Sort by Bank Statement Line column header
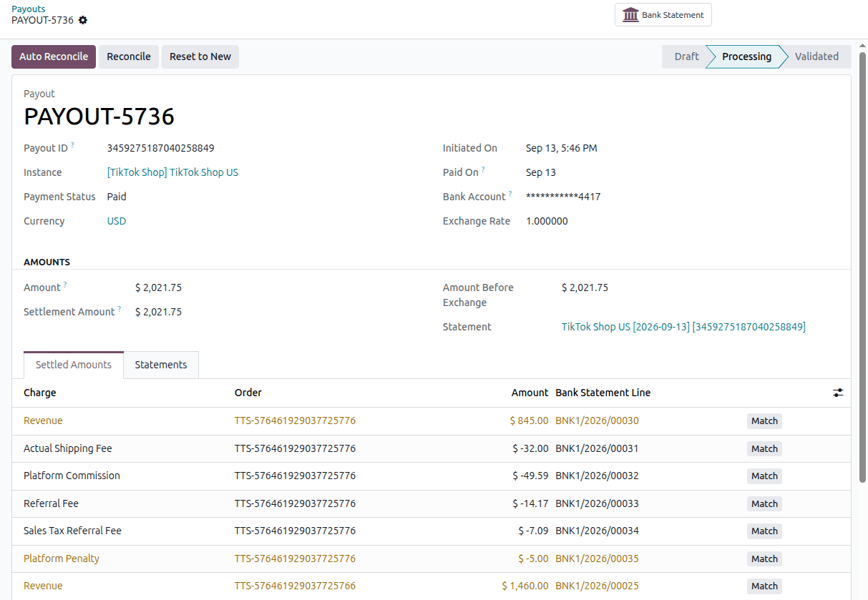The image size is (868, 600). tap(603, 393)
